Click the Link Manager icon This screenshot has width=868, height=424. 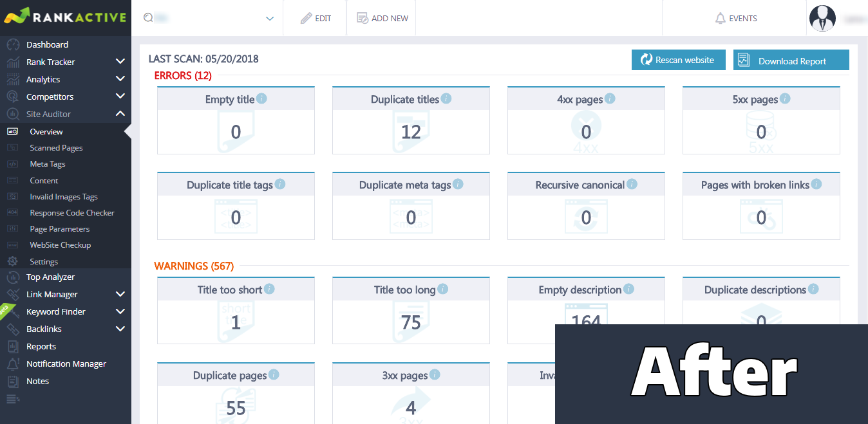[13, 294]
